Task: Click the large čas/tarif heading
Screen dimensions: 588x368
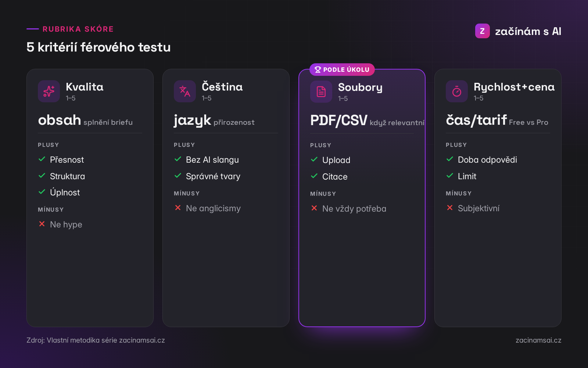Action: [x=476, y=120]
